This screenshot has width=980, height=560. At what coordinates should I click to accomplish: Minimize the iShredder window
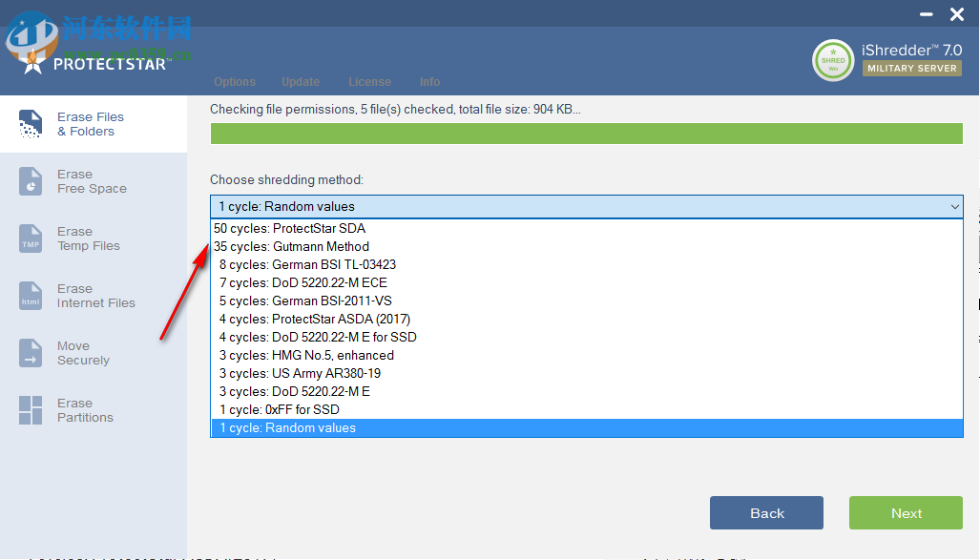[927, 14]
